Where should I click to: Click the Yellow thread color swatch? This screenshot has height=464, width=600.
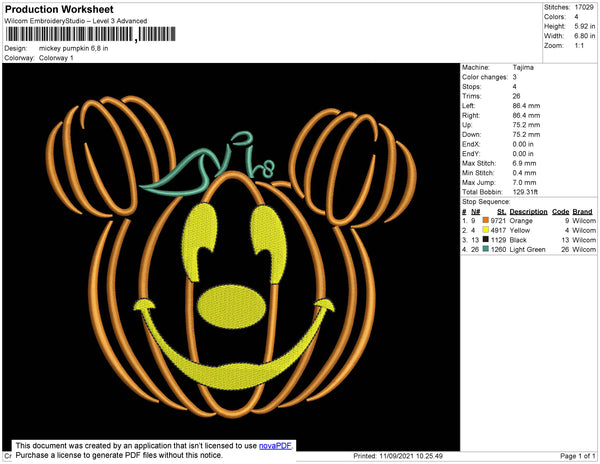486,230
